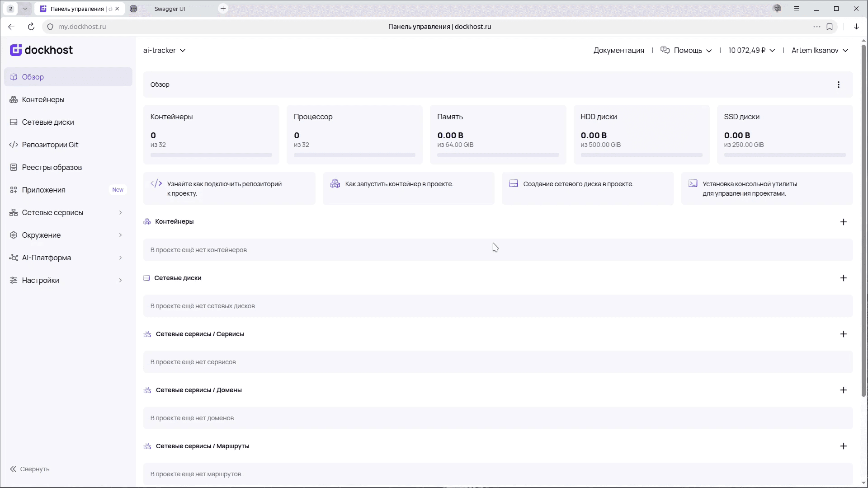Expand the Помощь dropdown menu
This screenshot has width=868, height=488.
tap(686, 50)
